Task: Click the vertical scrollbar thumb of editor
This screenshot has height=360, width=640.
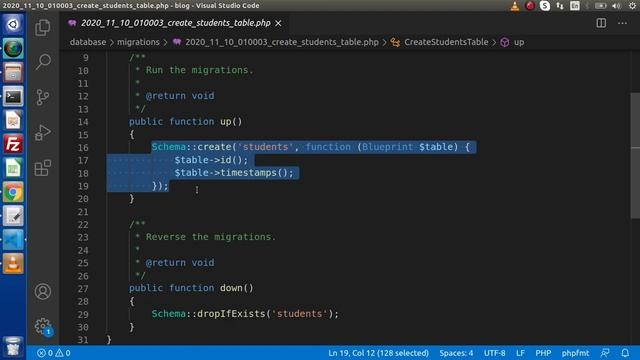Action: pyautogui.click(x=635, y=155)
